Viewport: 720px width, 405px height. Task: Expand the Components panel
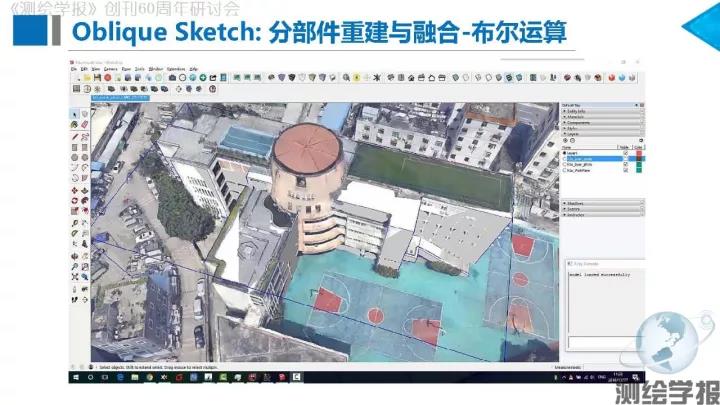[602, 123]
